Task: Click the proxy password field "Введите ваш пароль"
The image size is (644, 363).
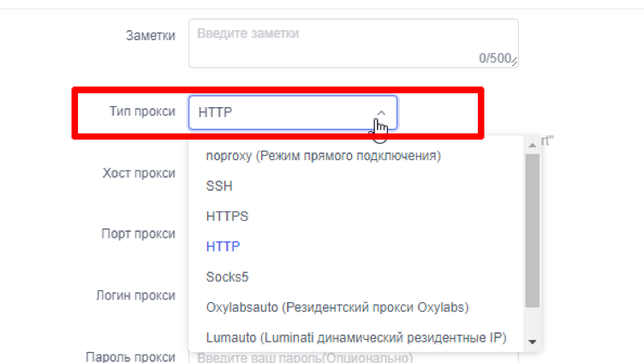Action: pyautogui.click(x=353, y=357)
